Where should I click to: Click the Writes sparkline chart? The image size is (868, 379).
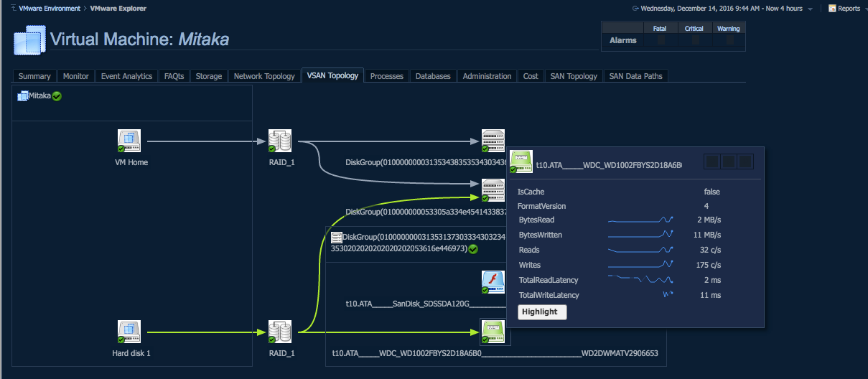(x=640, y=265)
